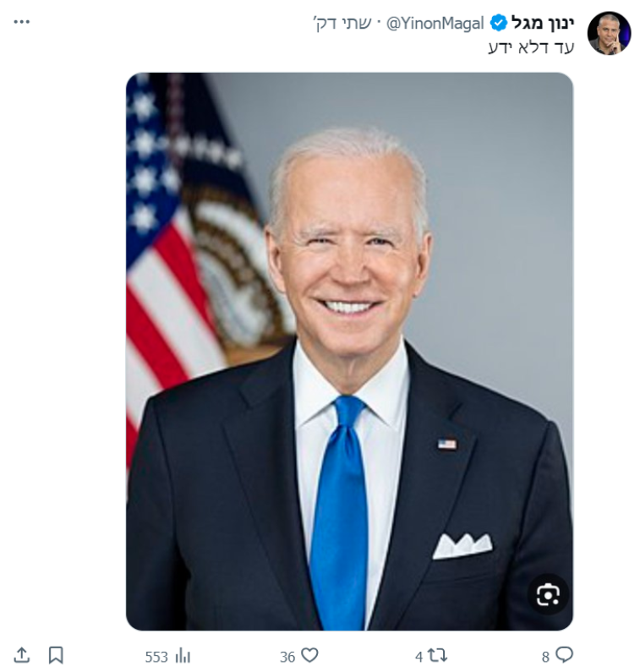Open the ינון מגל display name link
The image size is (640, 672).
tap(543, 23)
